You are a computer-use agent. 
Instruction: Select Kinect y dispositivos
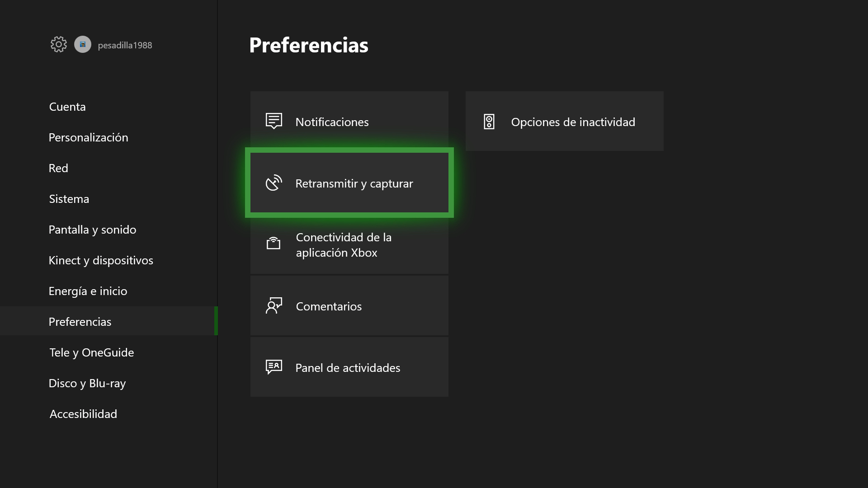101,260
